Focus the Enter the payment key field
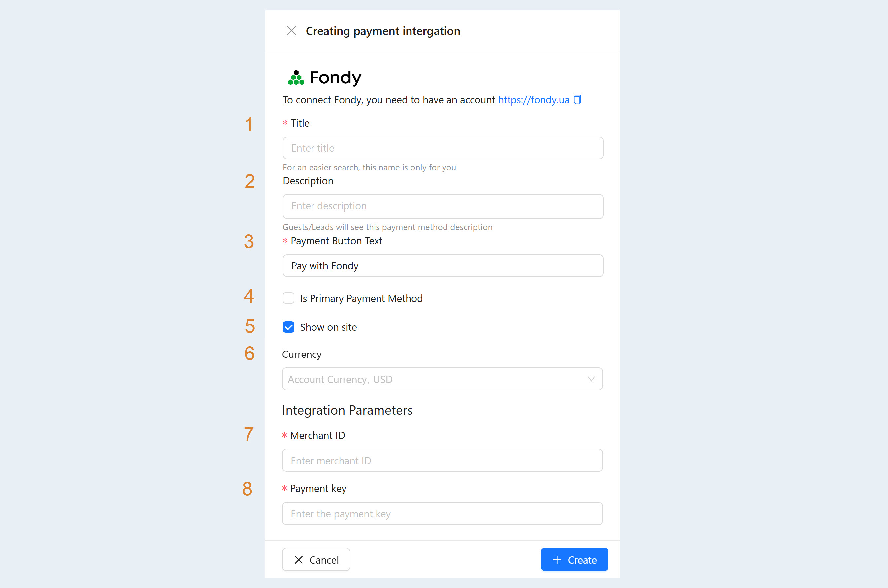This screenshot has height=588, width=888. tap(442, 514)
